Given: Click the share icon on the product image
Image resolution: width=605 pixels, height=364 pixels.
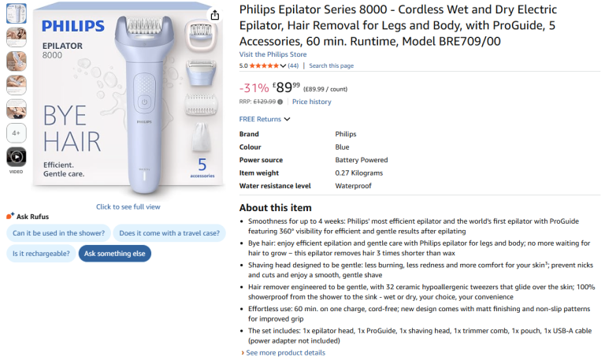Looking at the screenshot, I should pos(216,14).
